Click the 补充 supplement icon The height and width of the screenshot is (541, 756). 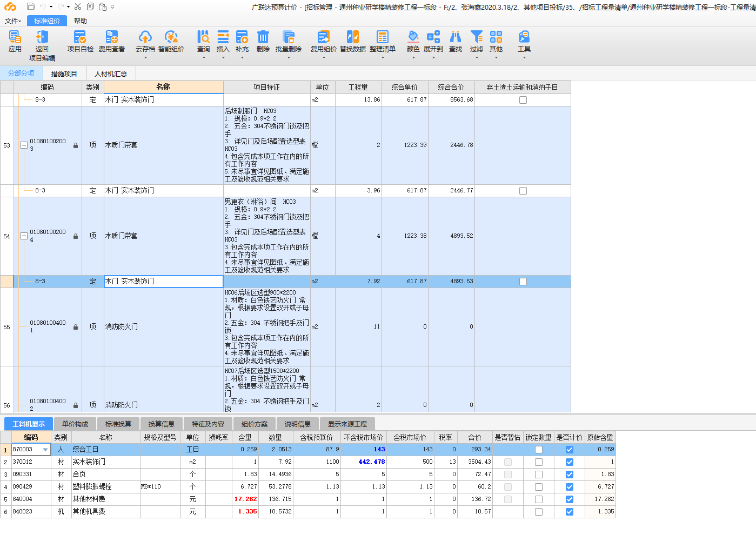tap(242, 37)
